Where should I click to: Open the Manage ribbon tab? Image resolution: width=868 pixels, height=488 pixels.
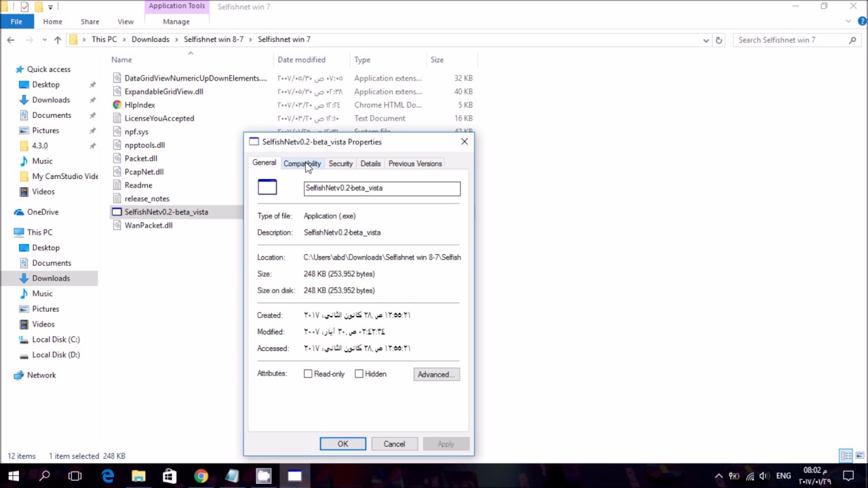point(176,22)
